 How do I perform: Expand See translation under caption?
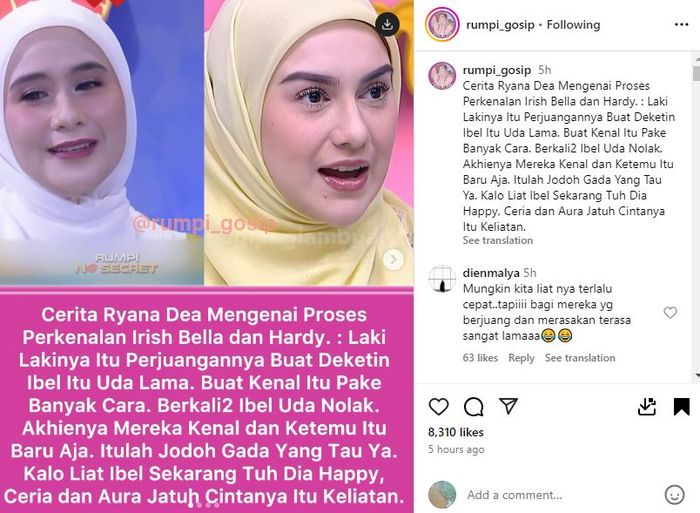tap(498, 240)
